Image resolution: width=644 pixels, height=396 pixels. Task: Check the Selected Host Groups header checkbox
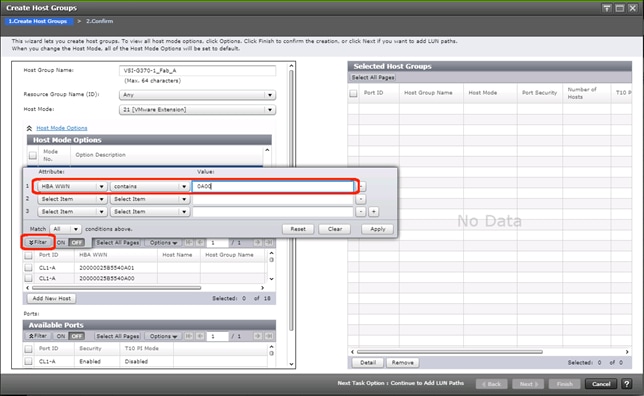pyautogui.click(x=353, y=93)
